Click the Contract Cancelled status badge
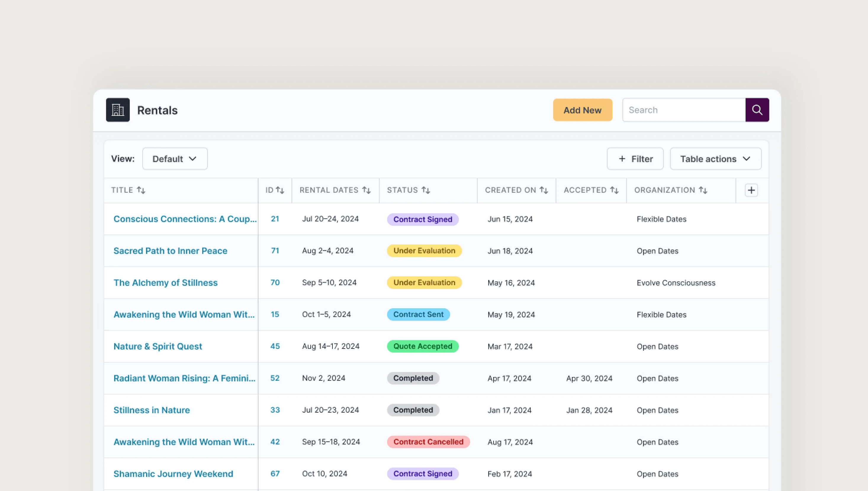Screen dimensions: 868x491 (428, 442)
